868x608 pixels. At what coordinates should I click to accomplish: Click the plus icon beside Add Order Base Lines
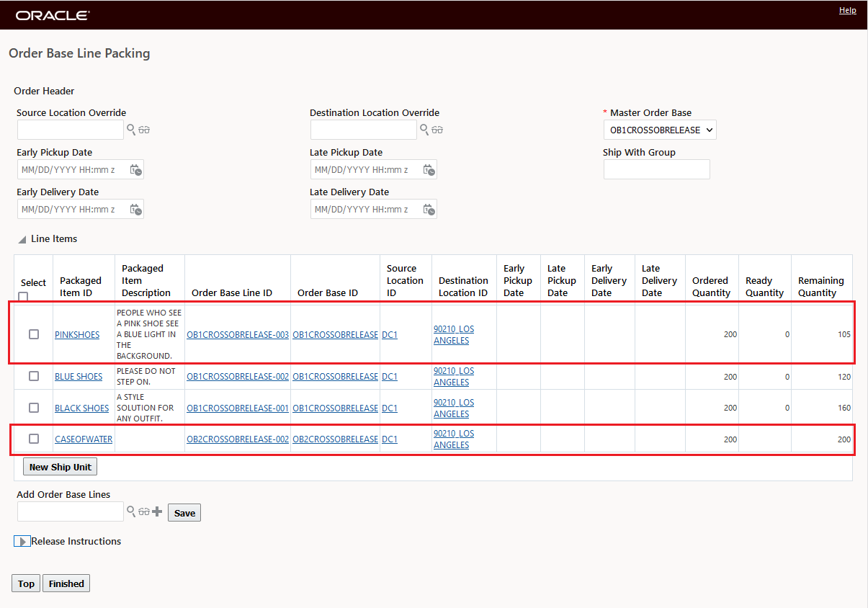tap(158, 511)
